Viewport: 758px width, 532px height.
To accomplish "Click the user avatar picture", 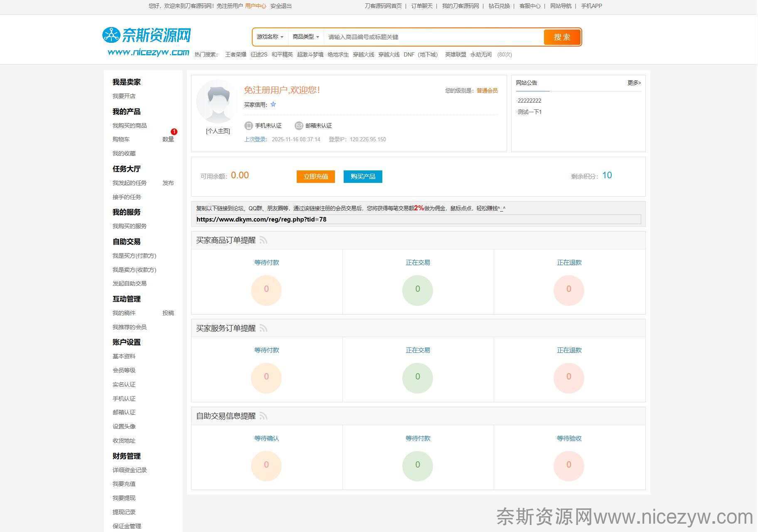I will [x=218, y=102].
